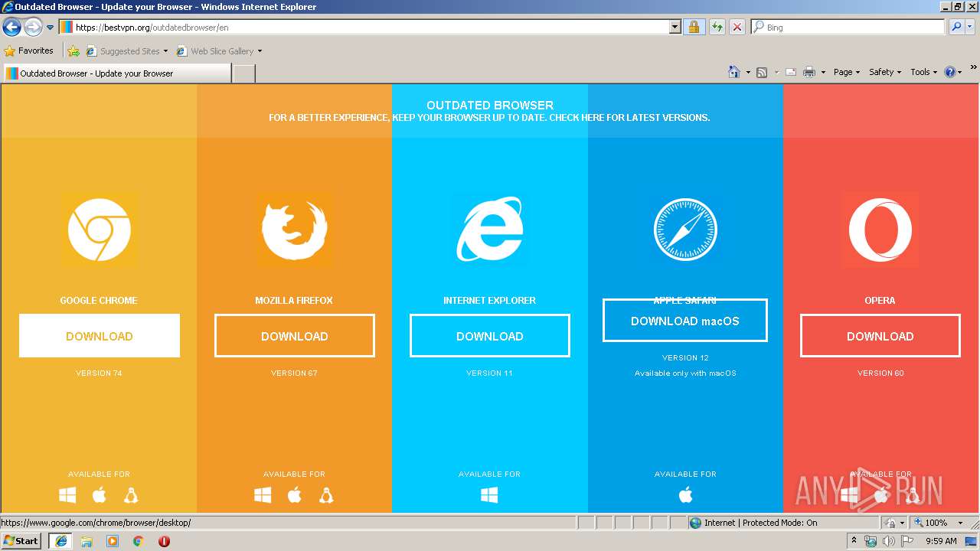Open the Tools menu
Image resolution: width=980 pixels, height=551 pixels.
924,72
